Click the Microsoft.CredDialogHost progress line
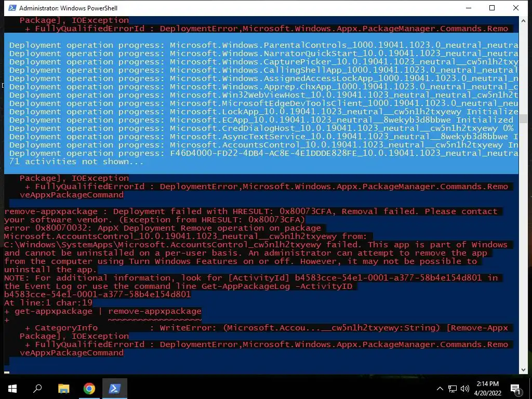The height and width of the screenshot is (399, 532). 261,128
